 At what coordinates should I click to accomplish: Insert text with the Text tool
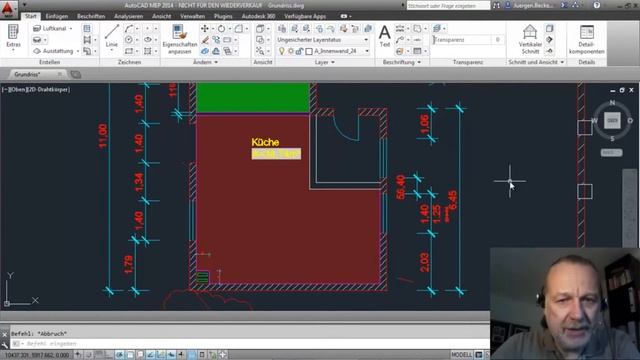384,36
